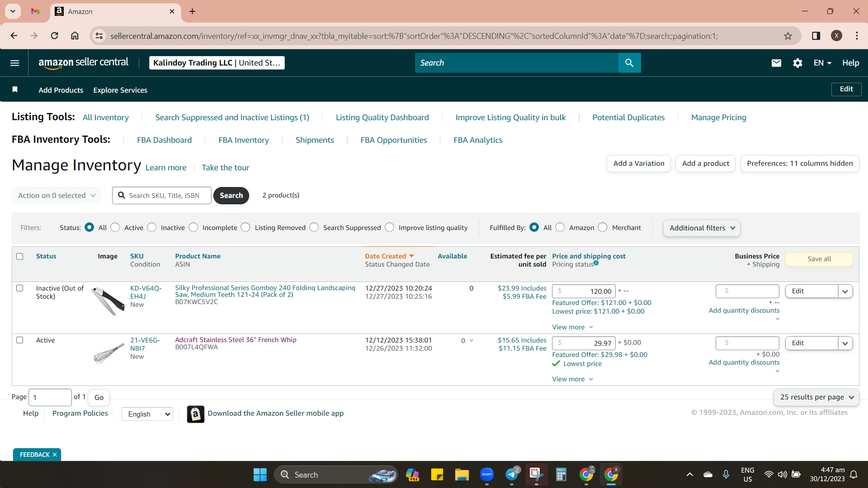Select the Listing Removed status filter
868x488 pixels.
[245, 227]
